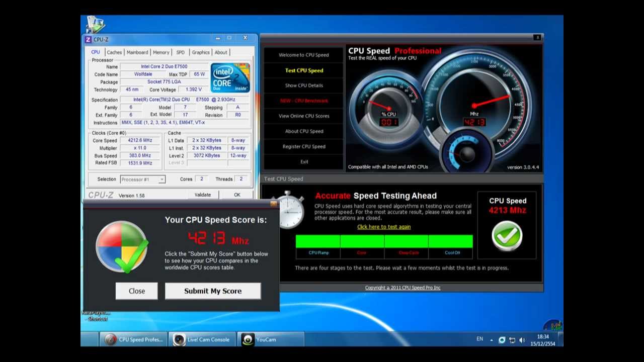
Task: Click the red 4213 Mhz score readout in popup
Action: (218, 238)
